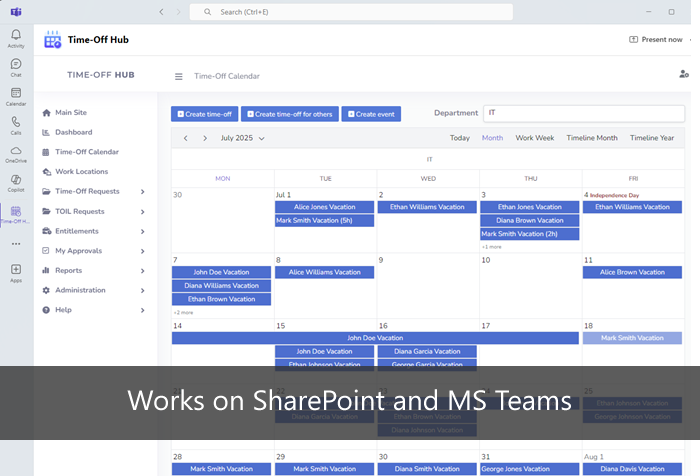Viewport: 700px width, 476px height.
Task: Click the Reports bar chart icon
Action: coord(46,270)
